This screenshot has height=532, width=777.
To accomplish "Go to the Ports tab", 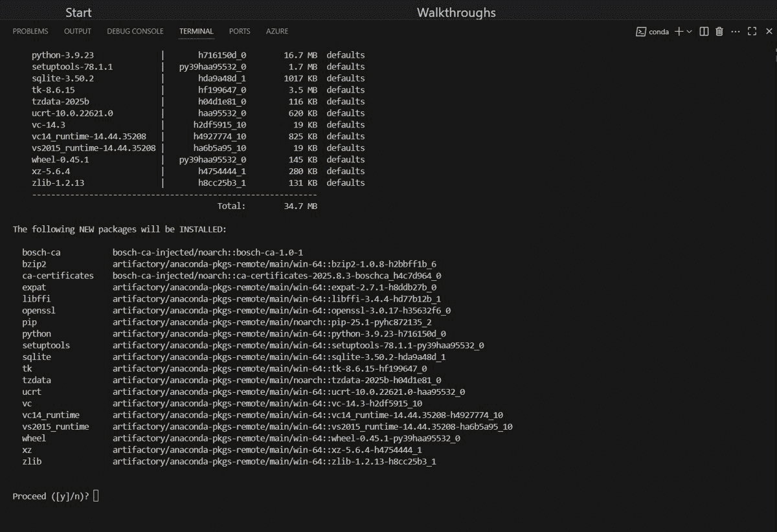I will 240,31.
